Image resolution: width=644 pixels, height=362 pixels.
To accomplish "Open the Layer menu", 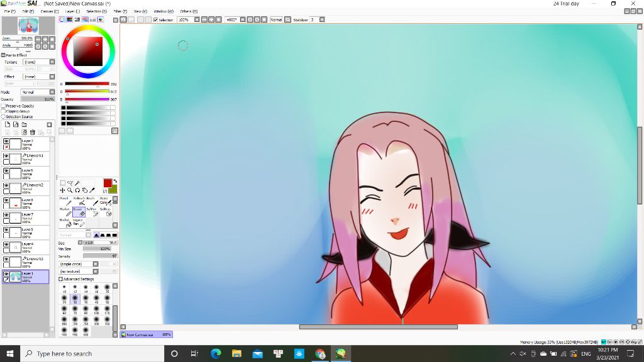I will pyautogui.click(x=72, y=11).
